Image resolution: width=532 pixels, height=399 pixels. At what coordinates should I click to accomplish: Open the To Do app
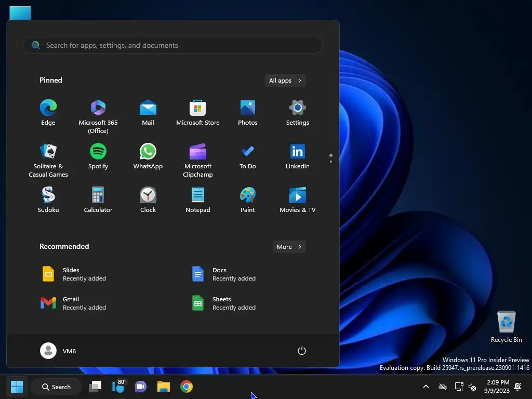pos(248,157)
